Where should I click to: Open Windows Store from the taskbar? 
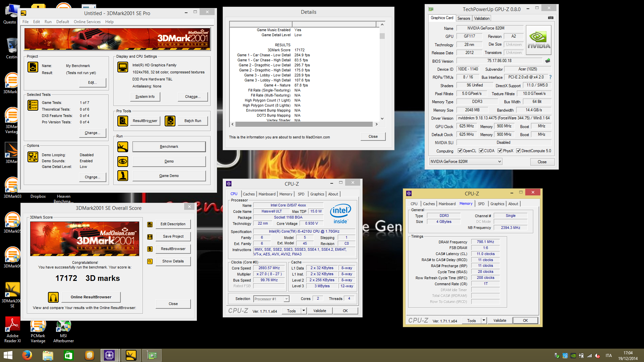[69, 355]
